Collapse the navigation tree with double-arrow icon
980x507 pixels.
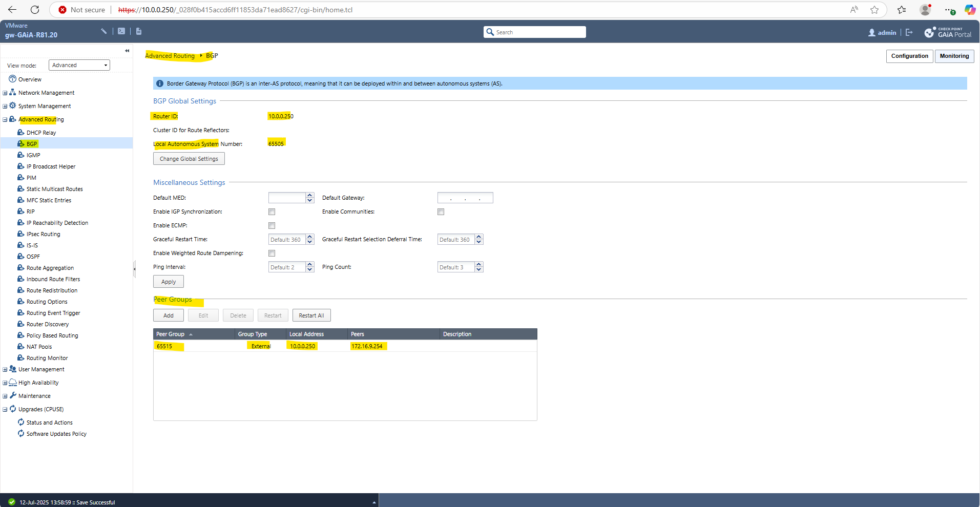[x=127, y=51]
